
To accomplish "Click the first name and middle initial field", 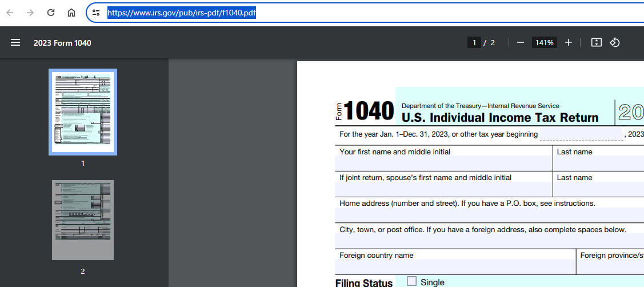I will [x=443, y=164].
